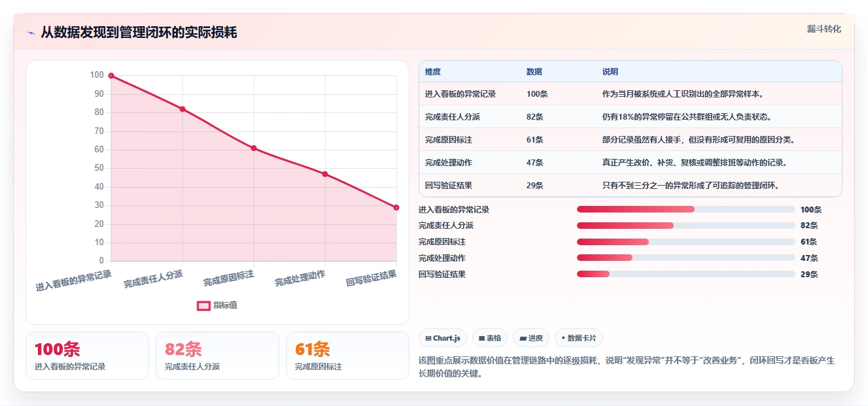Viewport: 868px width, 406px height.
Task: Click the 说明 column header in the table
Action: click(610, 72)
